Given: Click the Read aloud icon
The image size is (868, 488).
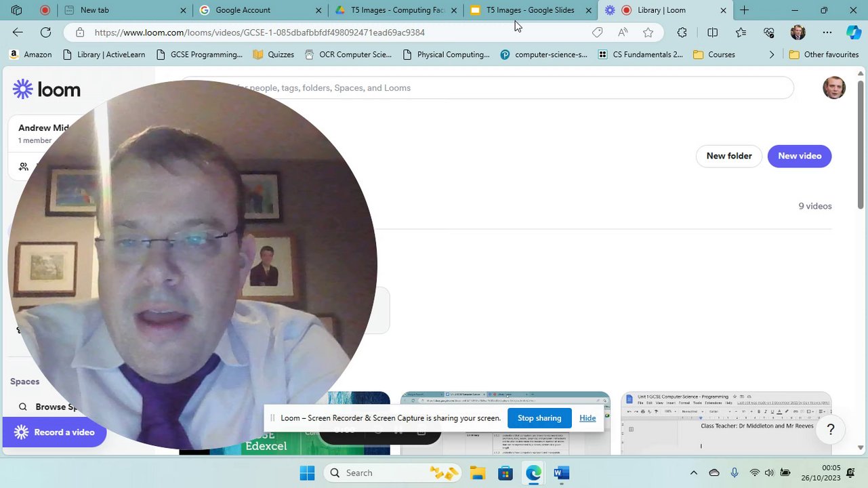Looking at the screenshot, I should 622,32.
